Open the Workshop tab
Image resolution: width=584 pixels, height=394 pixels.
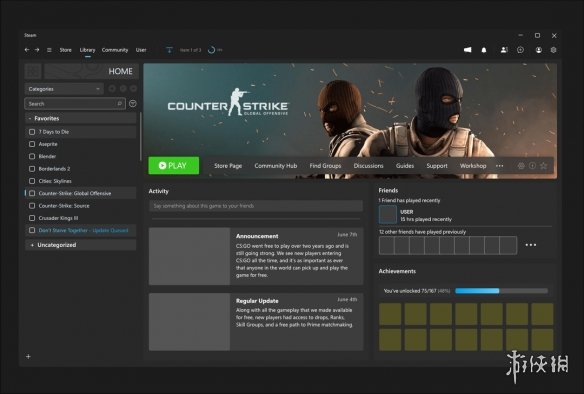point(473,166)
